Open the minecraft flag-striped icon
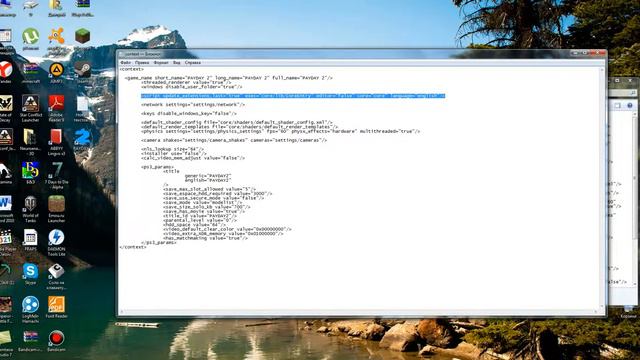 tap(31, 70)
